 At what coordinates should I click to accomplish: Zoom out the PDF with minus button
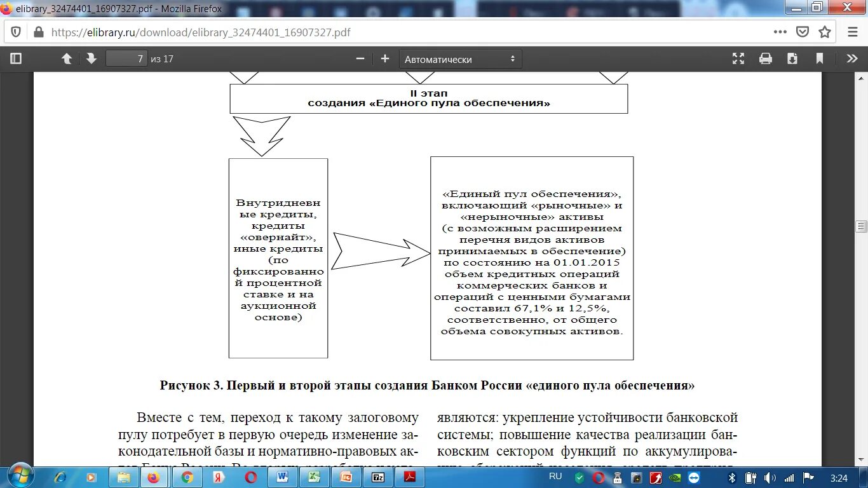coord(360,58)
